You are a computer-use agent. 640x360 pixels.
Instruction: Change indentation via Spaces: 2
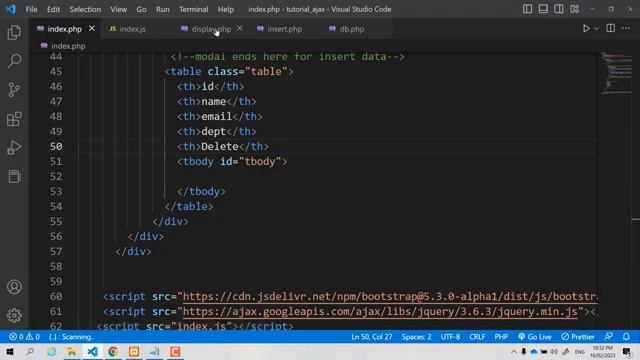(416, 337)
